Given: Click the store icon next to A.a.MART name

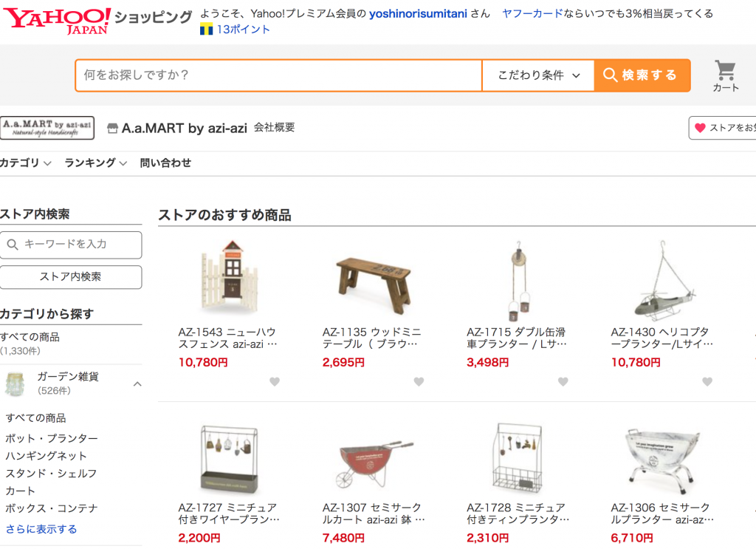Looking at the screenshot, I should click(112, 127).
